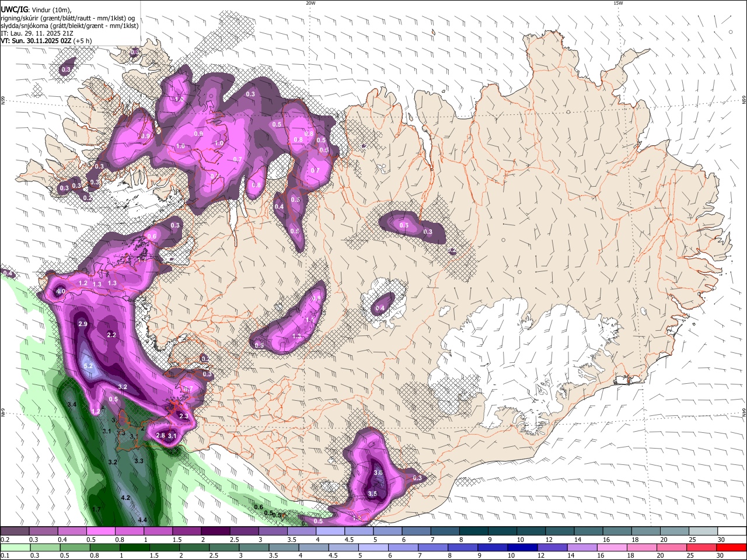Click the pale green rain swatch labeled 0.1

[x=15, y=547]
